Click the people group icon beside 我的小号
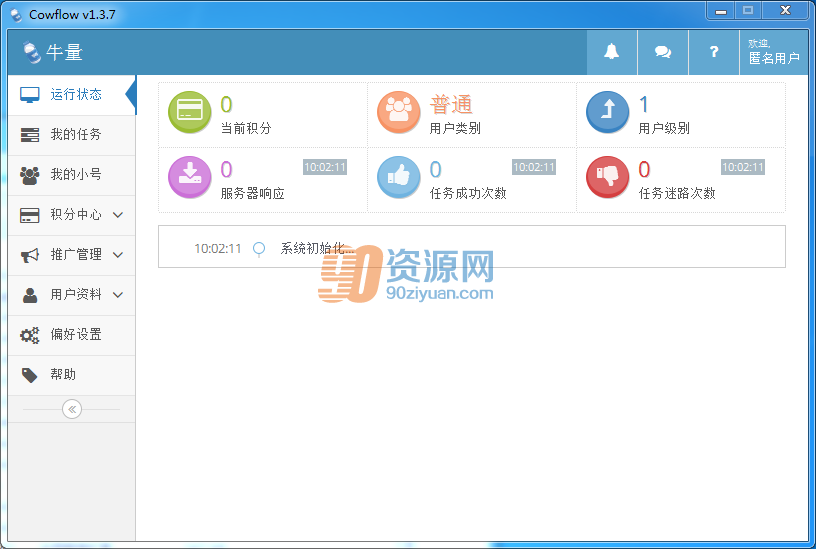This screenshot has height=549, width=816. [30, 175]
